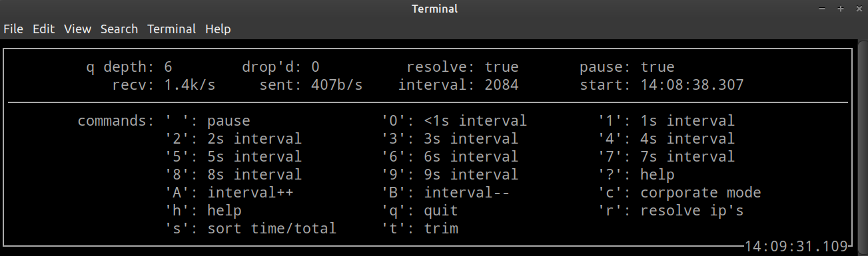
Task: Click the 'resolve: true' status text
Action: [462, 67]
